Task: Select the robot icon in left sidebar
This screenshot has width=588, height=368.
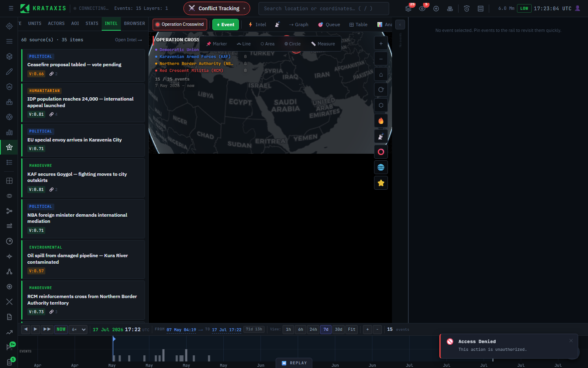Action: [x=9, y=102]
